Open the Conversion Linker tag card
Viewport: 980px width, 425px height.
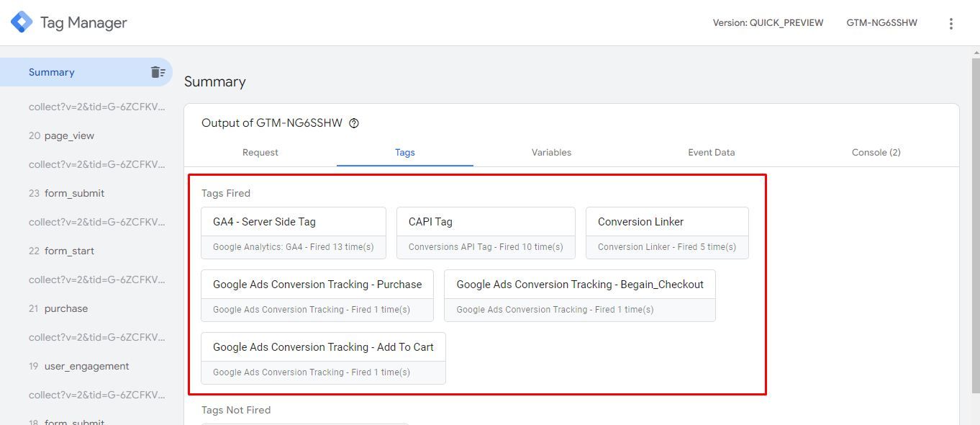(x=667, y=233)
